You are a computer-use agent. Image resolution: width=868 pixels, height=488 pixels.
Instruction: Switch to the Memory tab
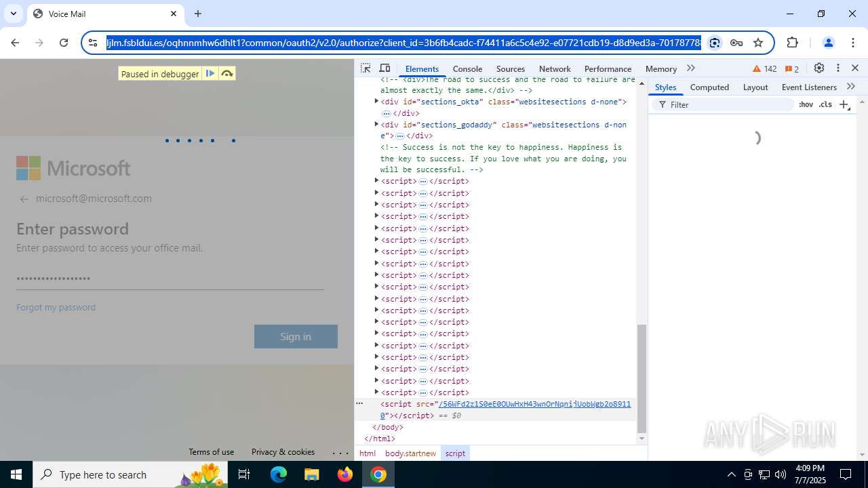pyautogui.click(x=661, y=69)
